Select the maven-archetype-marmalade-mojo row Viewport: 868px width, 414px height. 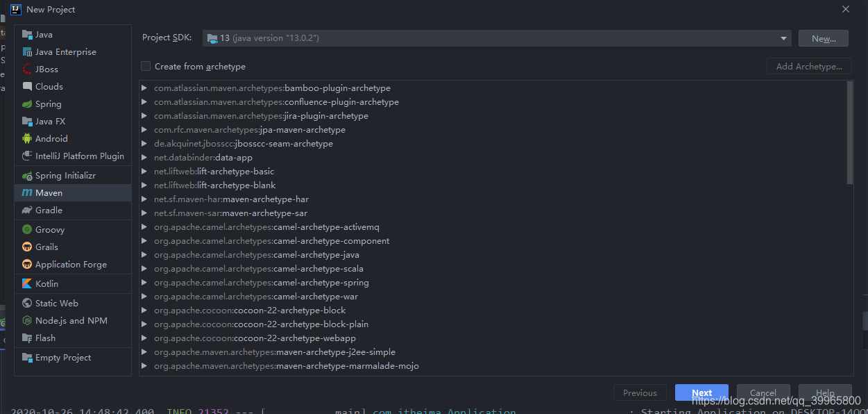pos(493,366)
